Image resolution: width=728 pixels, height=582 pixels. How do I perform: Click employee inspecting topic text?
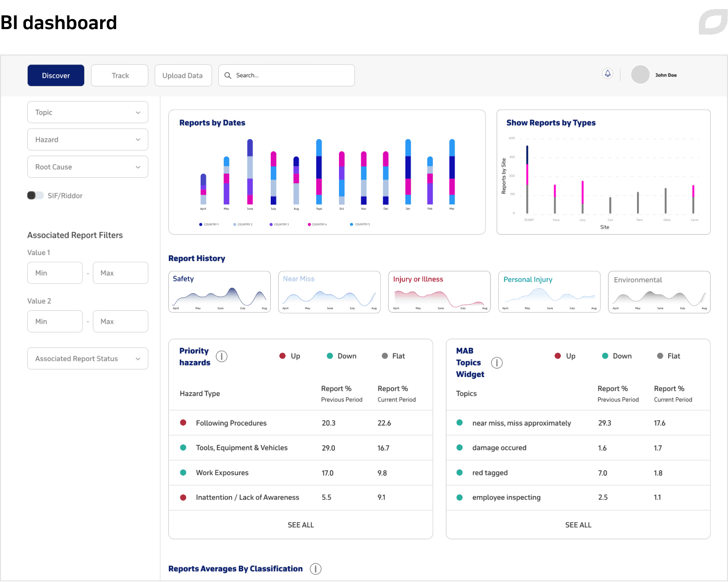pos(506,497)
